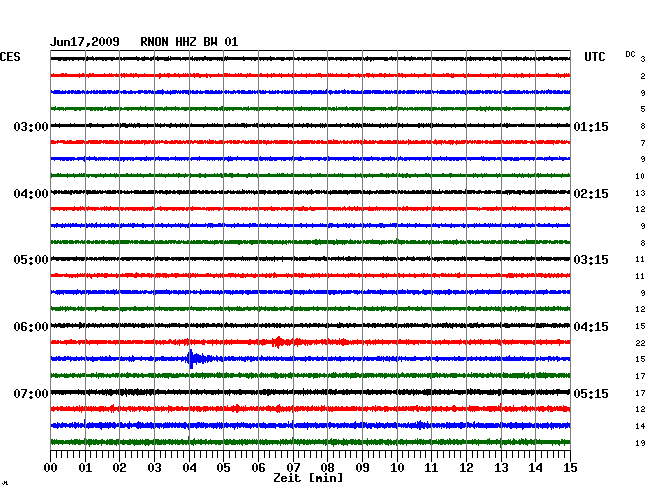Click the 03:00 CES time label
This screenshot has height=494, width=650.
click(31, 126)
